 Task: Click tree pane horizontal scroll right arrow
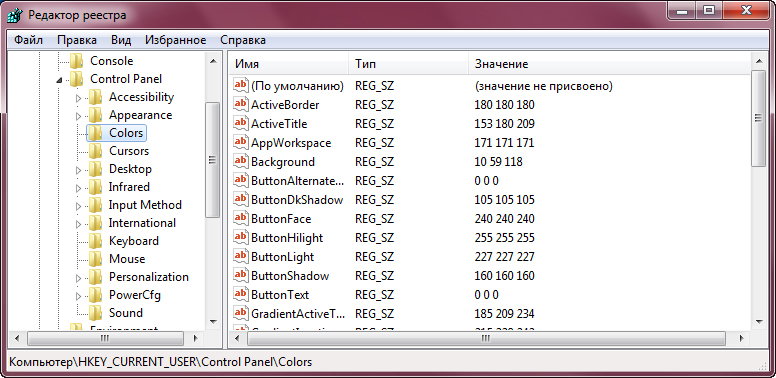195,338
